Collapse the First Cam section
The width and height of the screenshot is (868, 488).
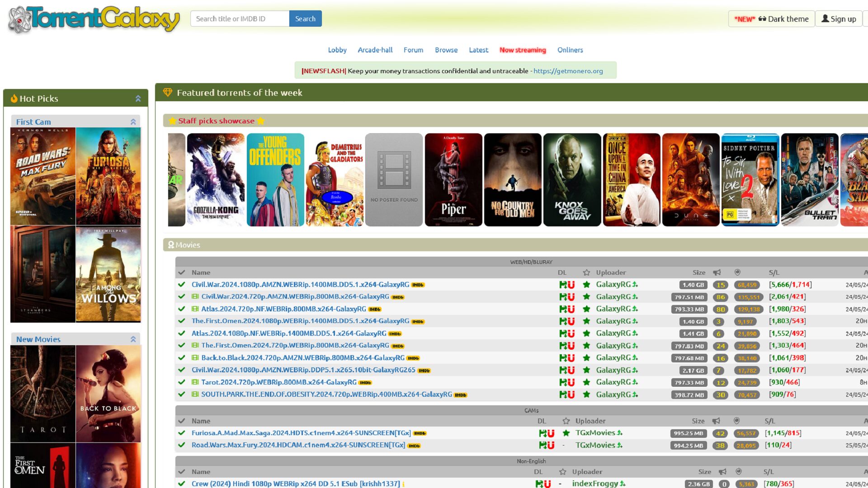coord(133,122)
